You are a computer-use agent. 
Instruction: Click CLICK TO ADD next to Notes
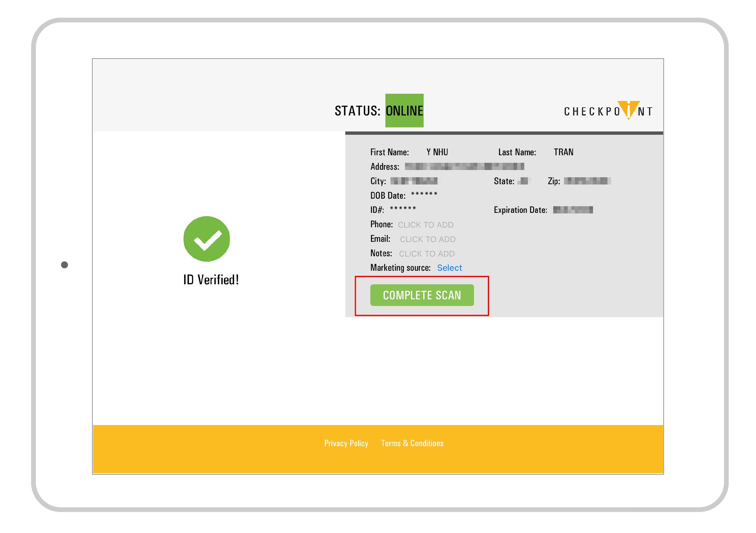click(427, 253)
